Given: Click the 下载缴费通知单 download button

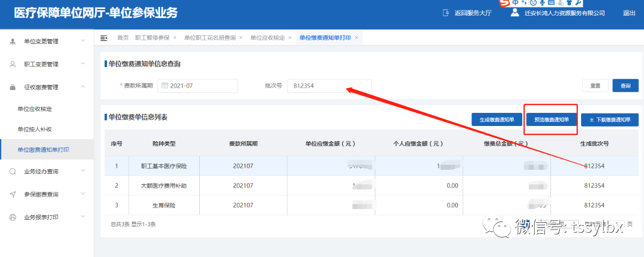Looking at the screenshot, I should (x=609, y=120).
